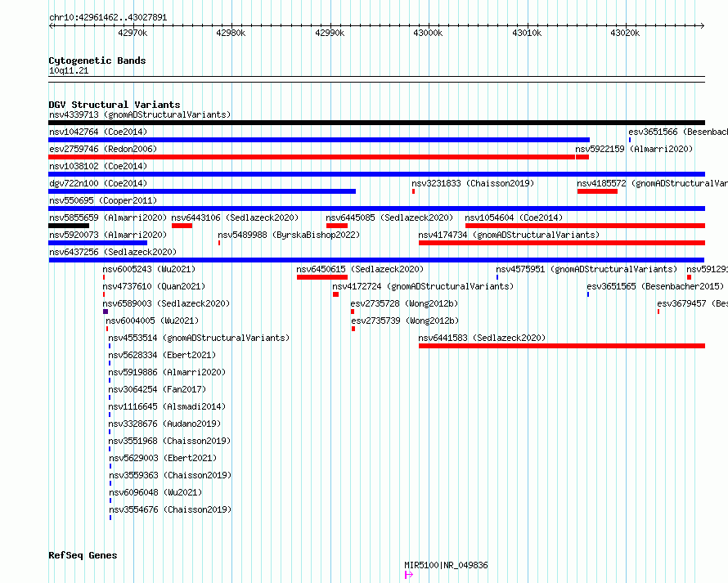Select nsv1054604 (Coe2014) label
This screenshot has height=583, width=728.
tap(514, 218)
